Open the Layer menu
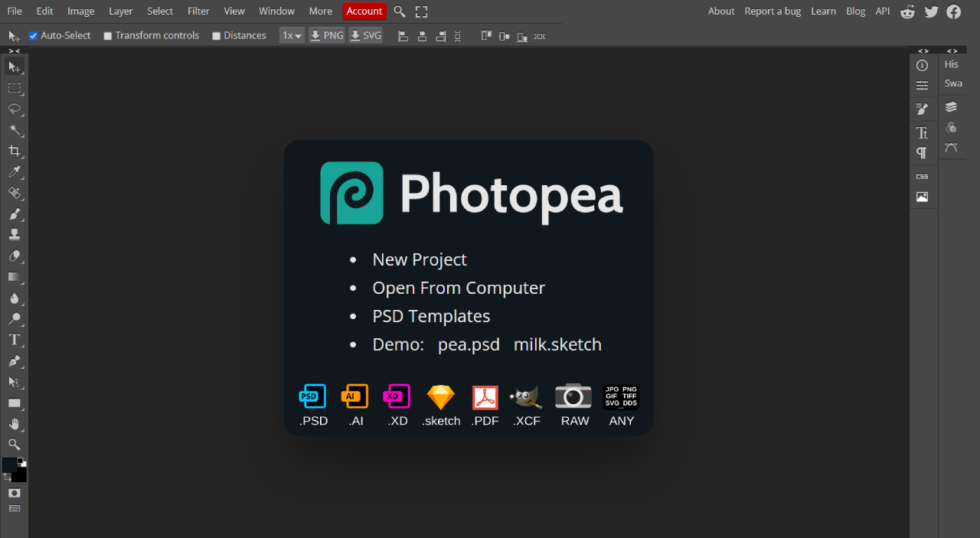Image resolution: width=980 pixels, height=538 pixels. 121,11
